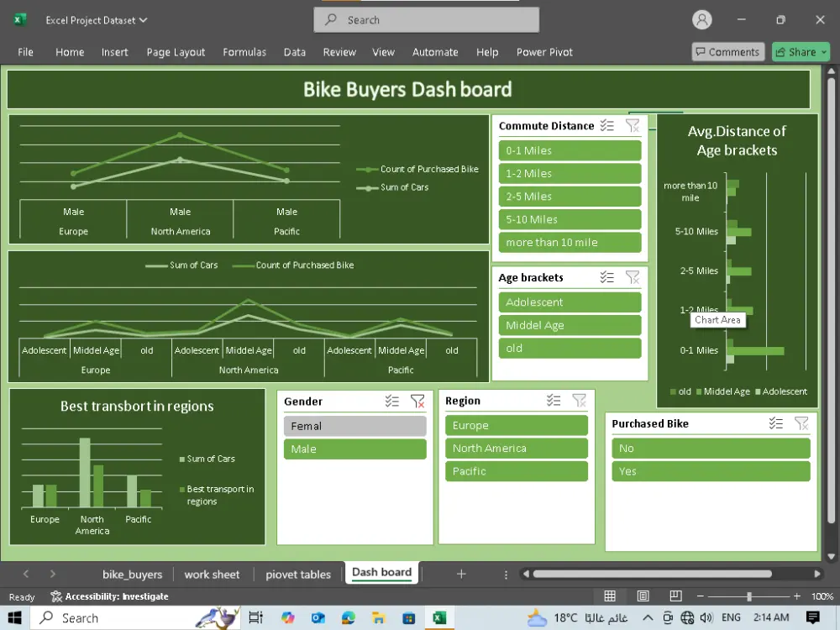840x630 pixels.
Task: Switch to the work sheet tab
Action: 212,575
